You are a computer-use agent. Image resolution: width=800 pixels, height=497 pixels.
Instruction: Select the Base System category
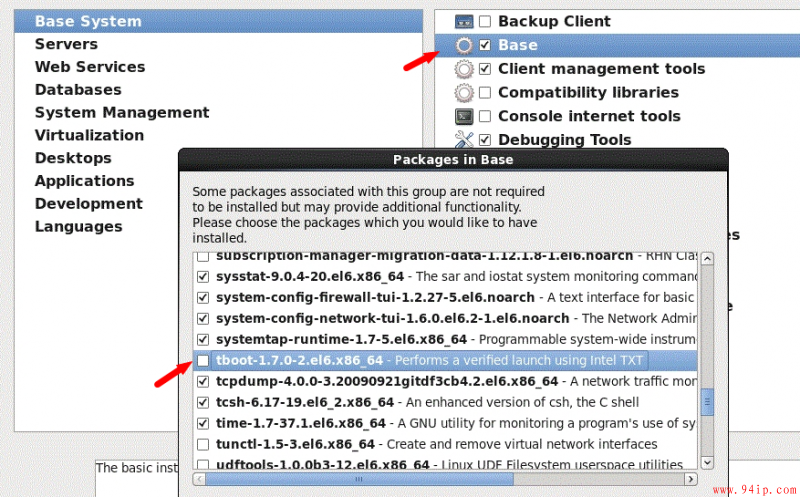(x=218, y=21)
